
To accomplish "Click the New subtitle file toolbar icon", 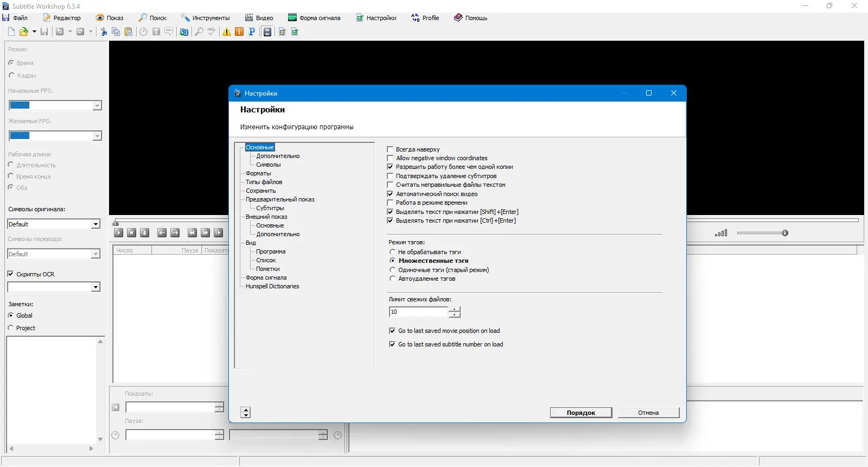I will point(11,31).
